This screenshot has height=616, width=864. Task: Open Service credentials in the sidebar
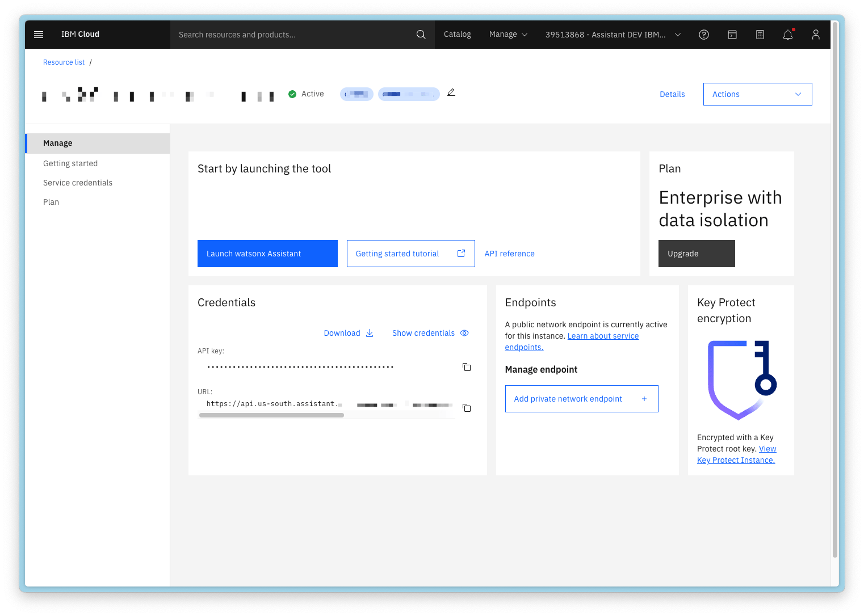[78, 183]
